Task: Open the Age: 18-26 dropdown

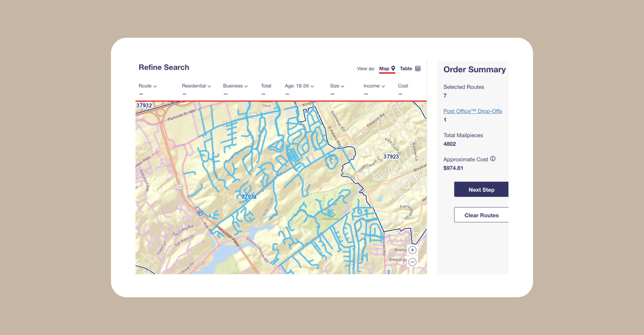Action: coord(299,86)
